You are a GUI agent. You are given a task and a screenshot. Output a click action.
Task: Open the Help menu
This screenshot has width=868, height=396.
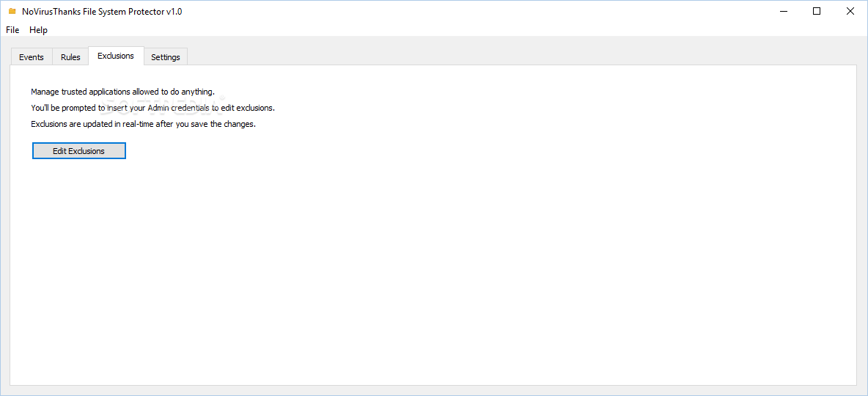pyautogui.click(x=38, y=30)
